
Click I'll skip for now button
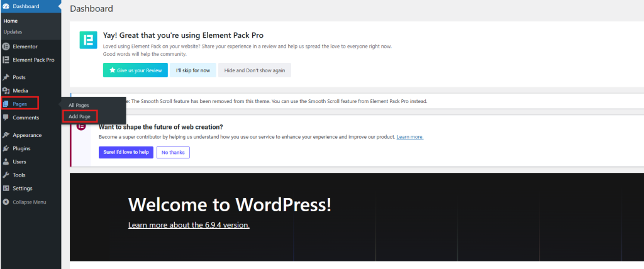pyautogui.click(x=193, y=70)
